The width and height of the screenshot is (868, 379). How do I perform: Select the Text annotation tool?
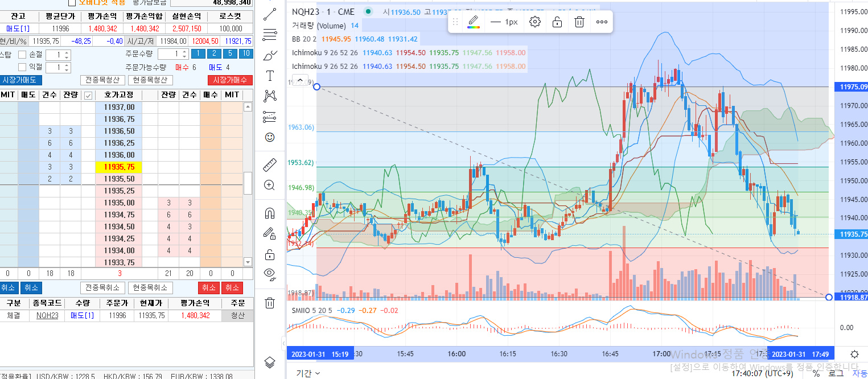pyautogui.click(x=270, y=76)
